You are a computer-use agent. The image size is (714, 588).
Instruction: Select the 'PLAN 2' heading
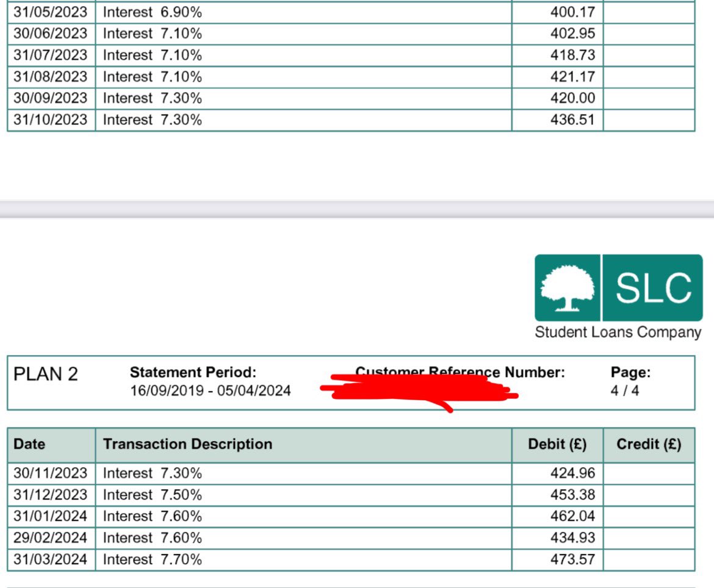click(46, 374)
